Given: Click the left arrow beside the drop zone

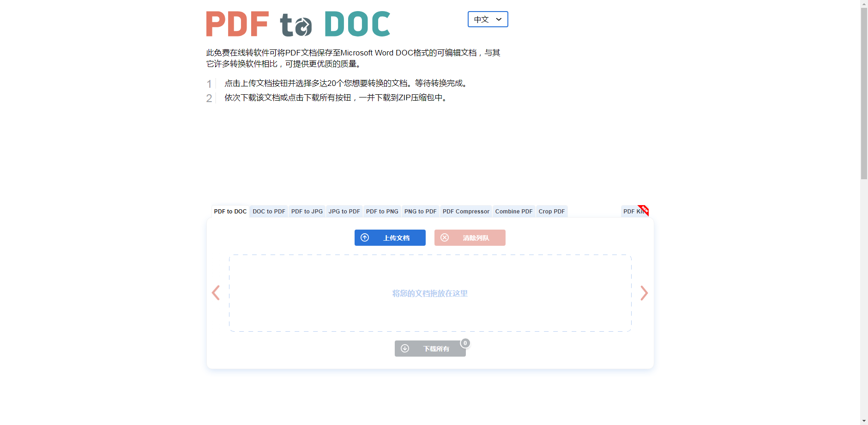Looking at the screenshot, I should pos(216,293).
